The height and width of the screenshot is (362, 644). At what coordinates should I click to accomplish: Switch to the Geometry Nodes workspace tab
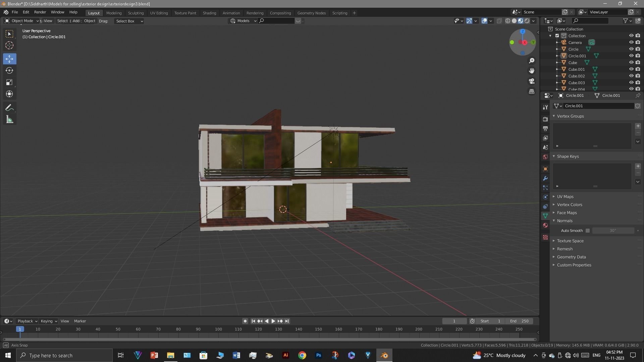pyautogui.click(x=311, y=13)
